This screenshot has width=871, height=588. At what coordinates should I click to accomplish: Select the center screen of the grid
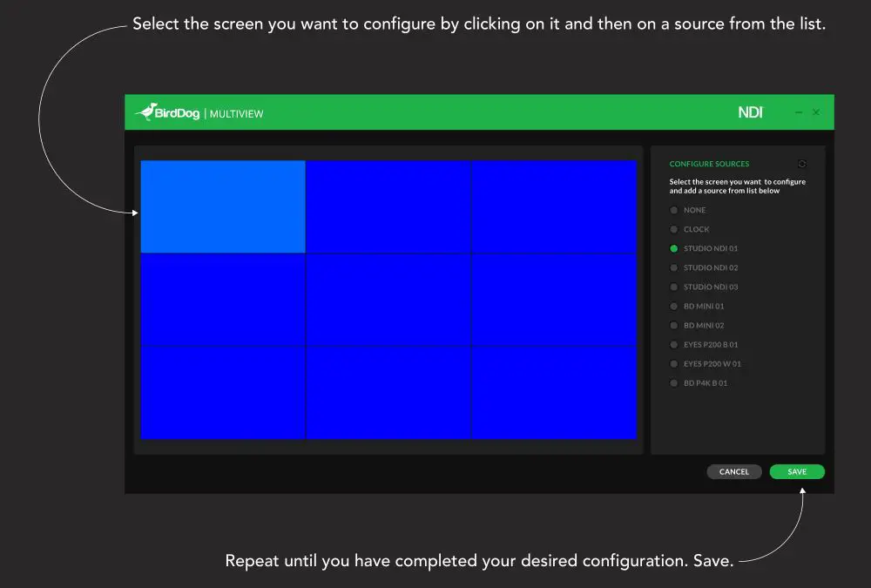(x=388, y=299)
